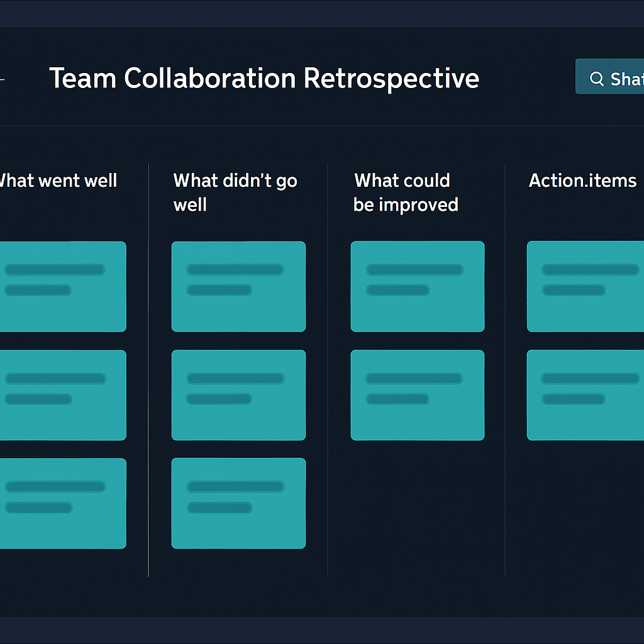Click the Action items column header
Screen dimensions: 644x644
tap(582, 180)
